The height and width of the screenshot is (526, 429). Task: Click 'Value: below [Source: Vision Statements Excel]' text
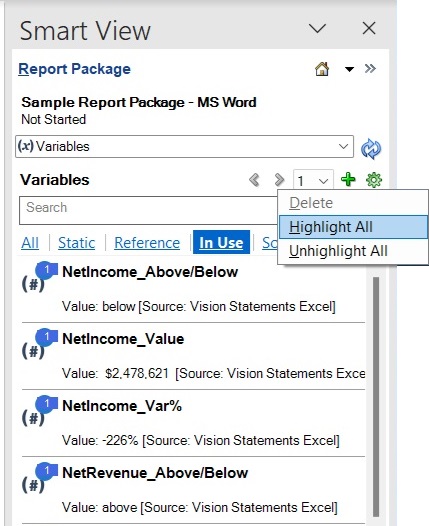[199, 307]
